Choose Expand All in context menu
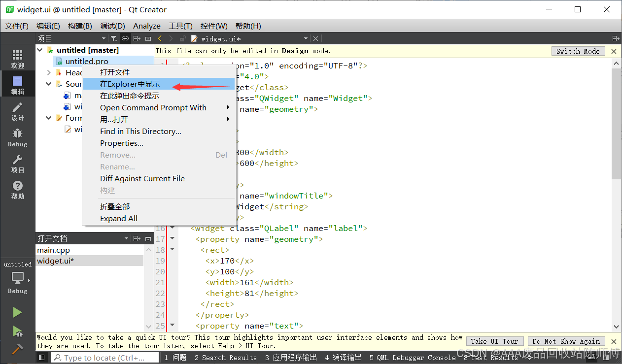The image size is (622, 364). point(159,218)
